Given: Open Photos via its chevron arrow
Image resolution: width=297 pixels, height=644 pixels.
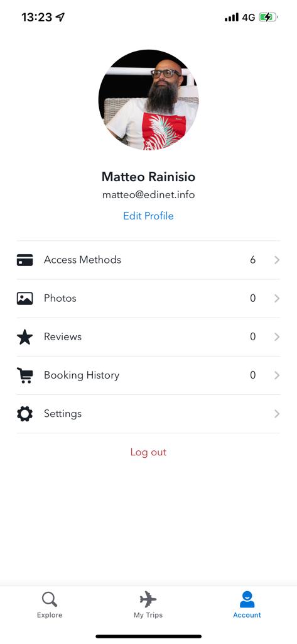Looking at the screenshot, I should tap(277, 298).
